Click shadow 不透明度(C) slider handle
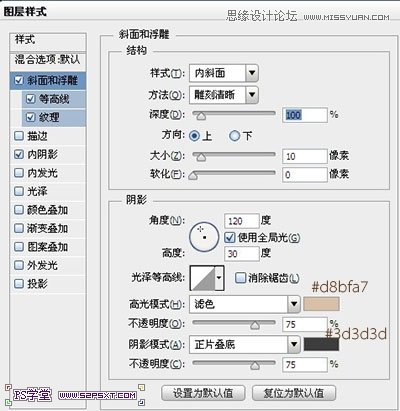The image size is (400, 411). pyautogui.click(x=255, y=365)
